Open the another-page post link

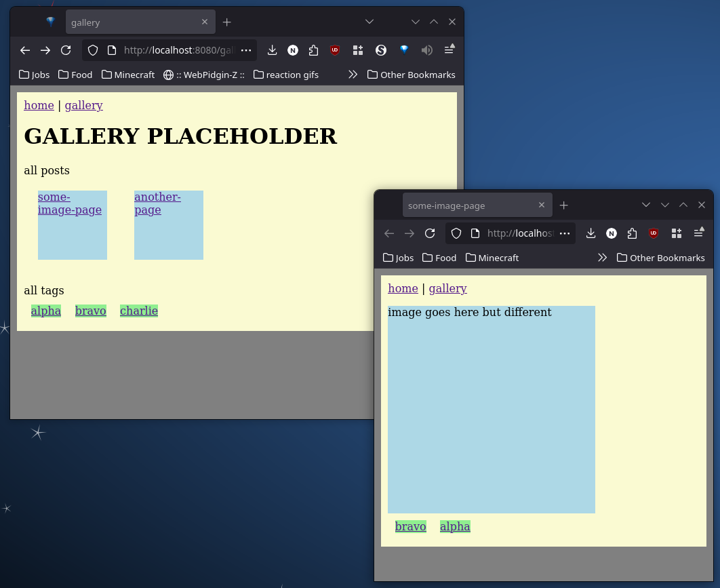click(157, 203)
